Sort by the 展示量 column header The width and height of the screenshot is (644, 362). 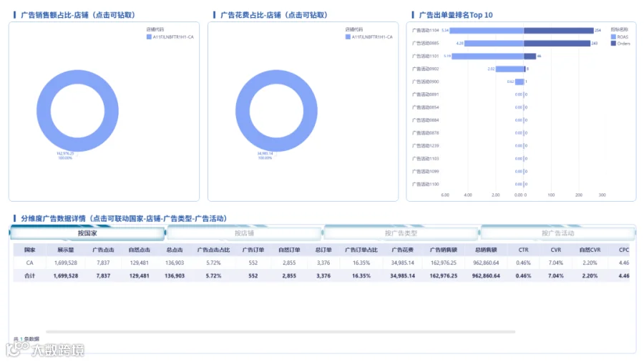(66, 250)
